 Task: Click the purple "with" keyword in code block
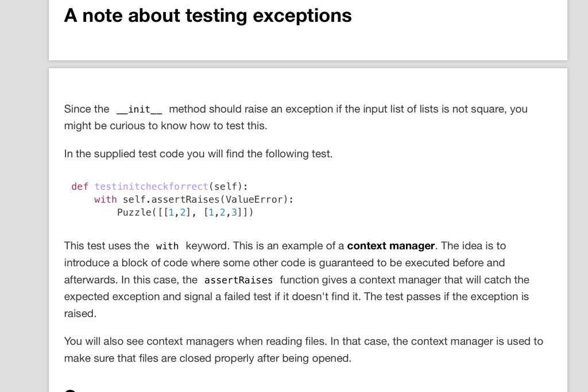point(106,199)
